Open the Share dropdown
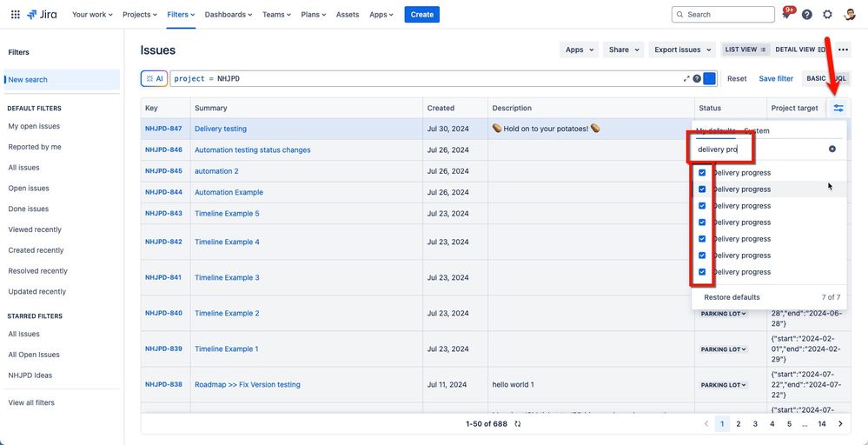 pyautogui.click(x=624, y=50)
